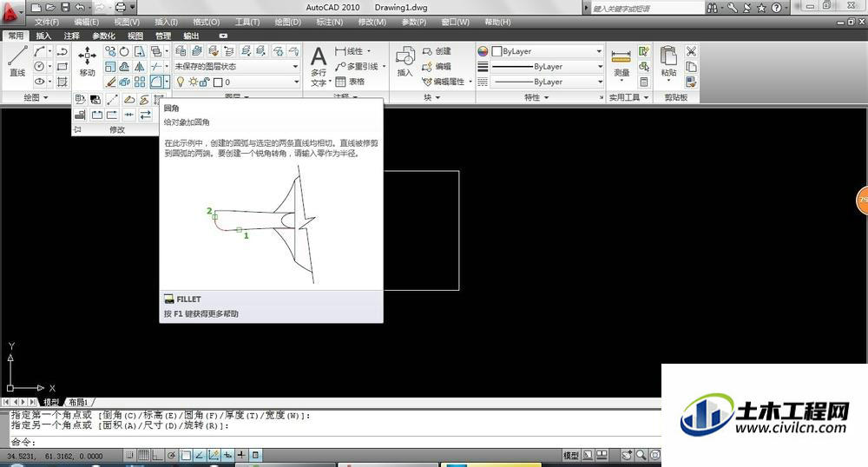This screenshot has width=868, height=467.
Task: Toggle Grid display in status bar
Action: [x=143, y=456]
